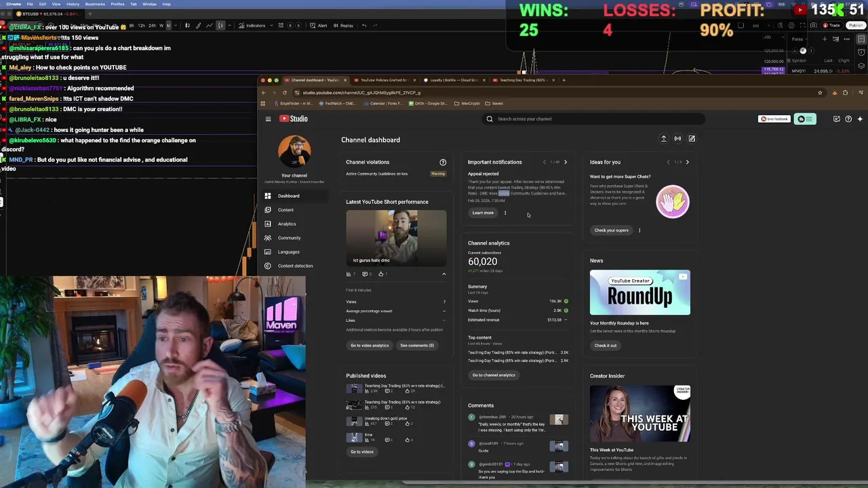Viewport: 868px width, 488px height.
Task: Open the Chrome View menu
Action: (56, 4)
